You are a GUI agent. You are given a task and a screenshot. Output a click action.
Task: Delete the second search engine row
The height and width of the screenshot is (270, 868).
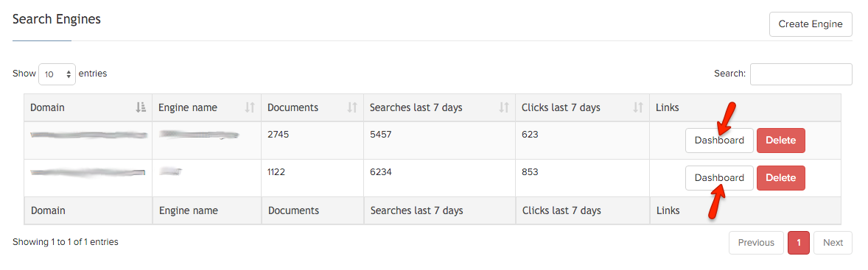[780, 178]
